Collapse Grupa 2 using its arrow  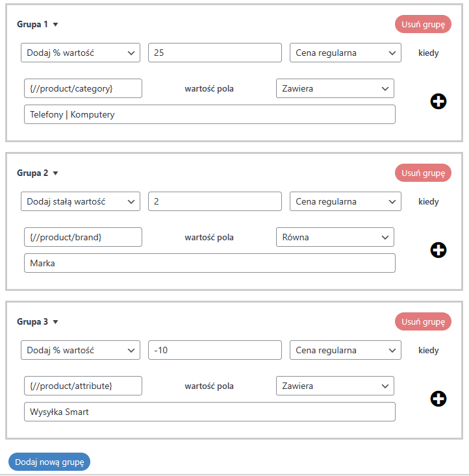(x=55, y=173)
